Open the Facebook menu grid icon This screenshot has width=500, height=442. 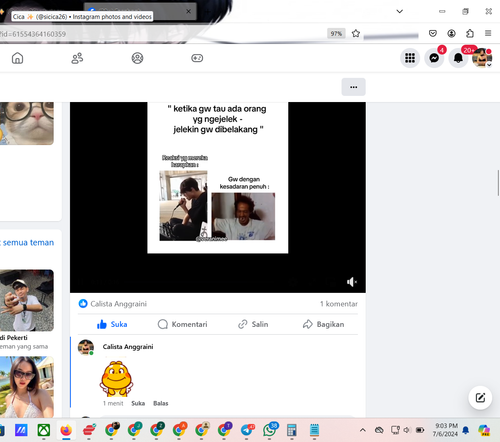click(x=410, y=58)
